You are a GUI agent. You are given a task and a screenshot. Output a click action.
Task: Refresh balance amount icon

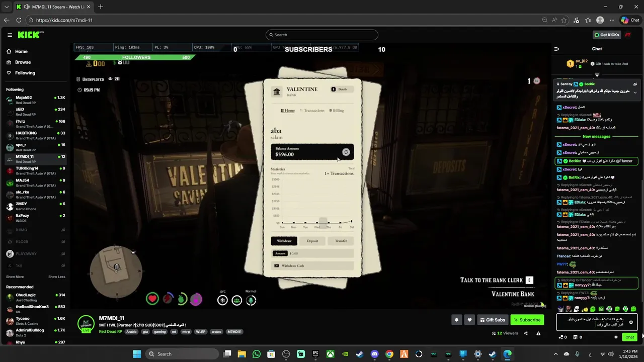[346, 152]
